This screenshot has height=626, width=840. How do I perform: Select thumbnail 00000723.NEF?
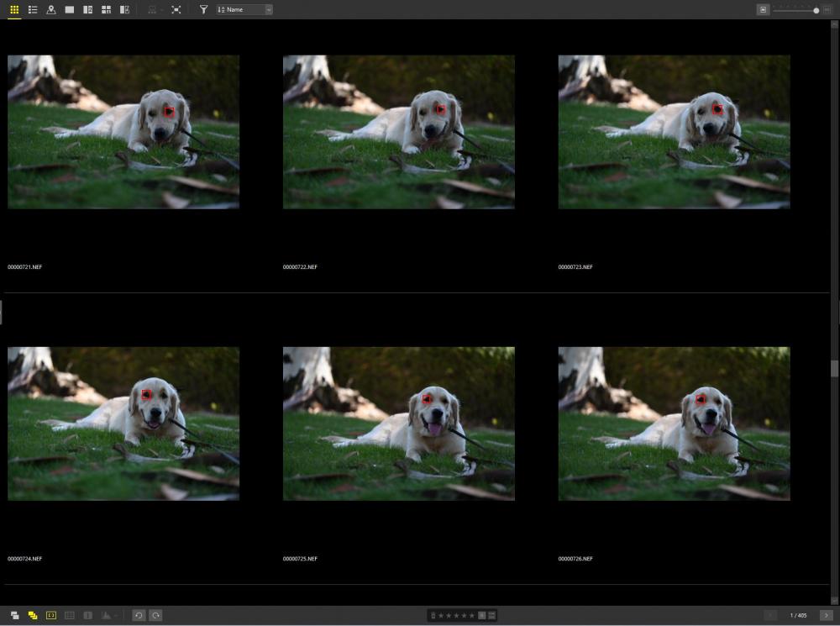coord(674,132)
